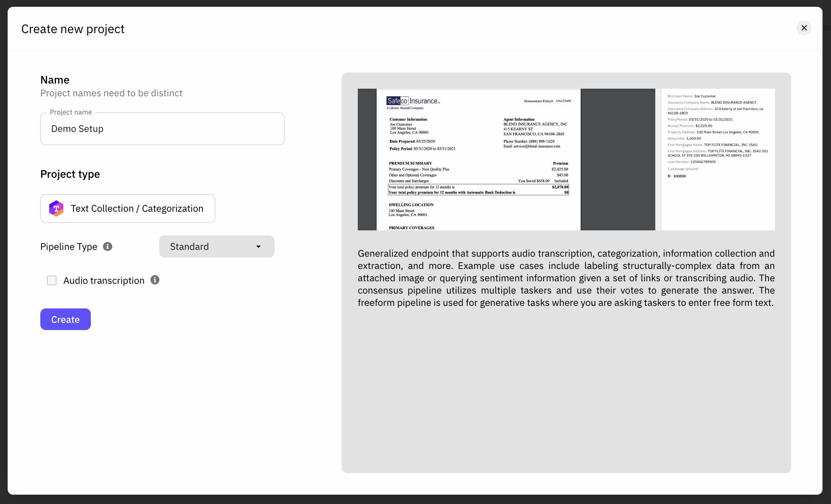Open the Standard pipeline type dropdown
The width and height of the screenshot is (831, 504).
[216, 246]
